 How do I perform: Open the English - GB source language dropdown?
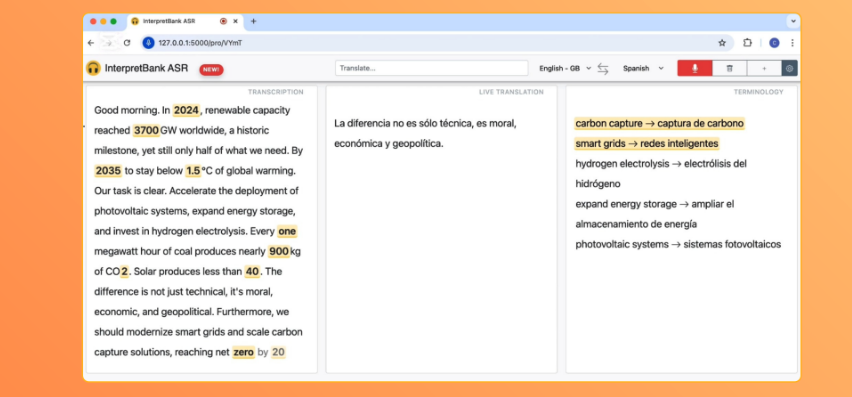click(565, 68)
